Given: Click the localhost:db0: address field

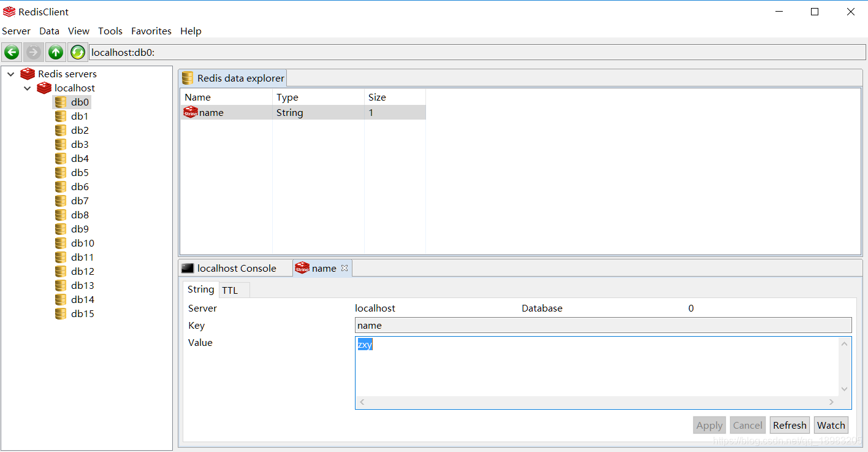Looking at the screenshot, I should pos(476,53).
